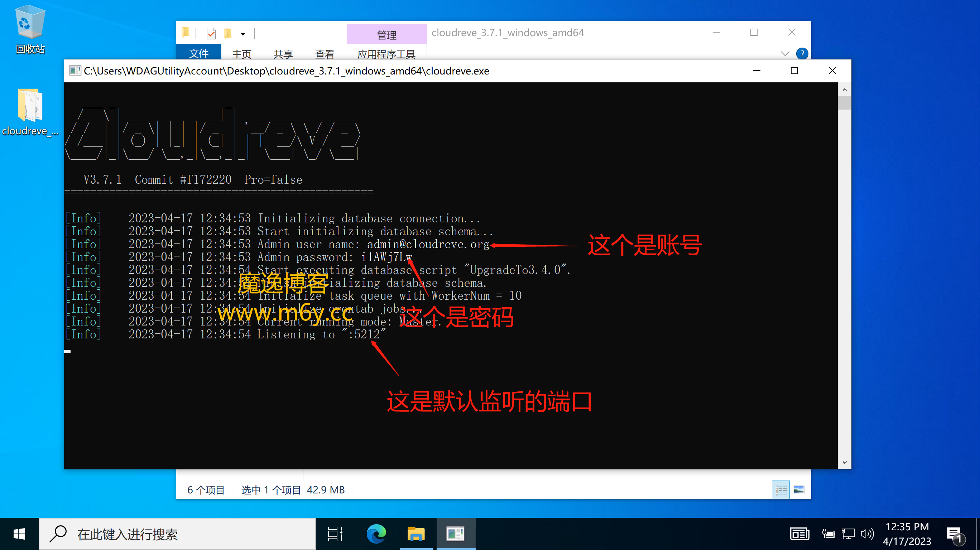
Task: Open the news and interests tray icon
Action: (x=799, y=534)
